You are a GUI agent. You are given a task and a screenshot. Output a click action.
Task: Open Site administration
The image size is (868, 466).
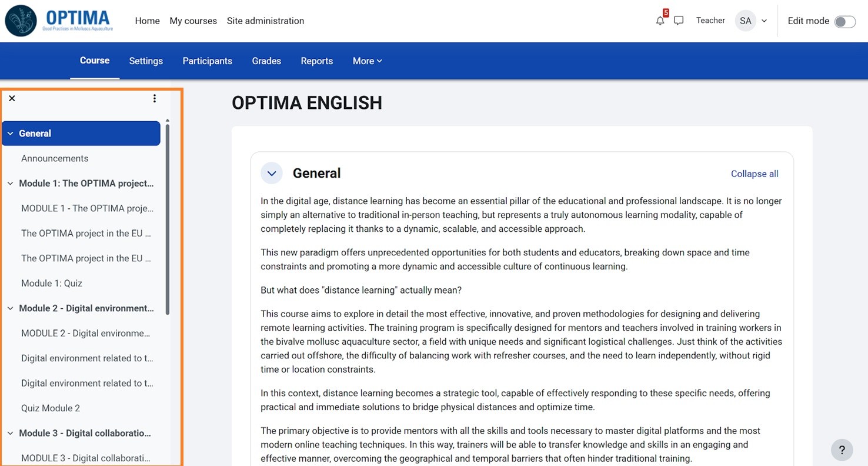(x=266, y=21)
